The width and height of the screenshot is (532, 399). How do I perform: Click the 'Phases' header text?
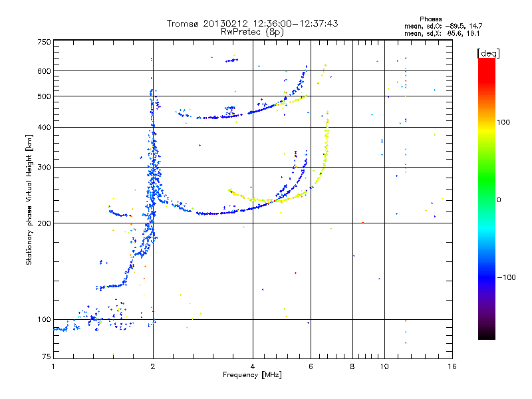[430, 19]
